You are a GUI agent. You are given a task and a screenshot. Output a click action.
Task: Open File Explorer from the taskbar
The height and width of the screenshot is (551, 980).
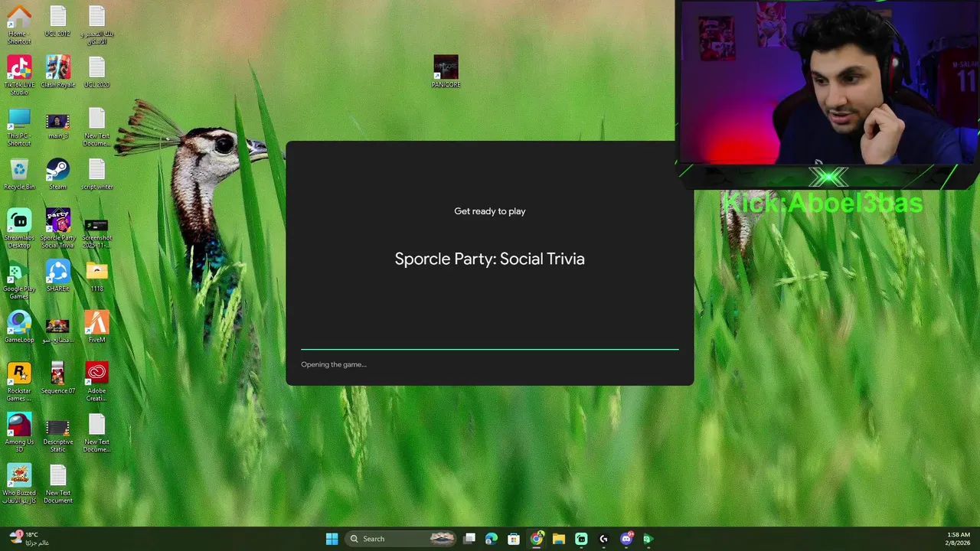pos(559,539)
